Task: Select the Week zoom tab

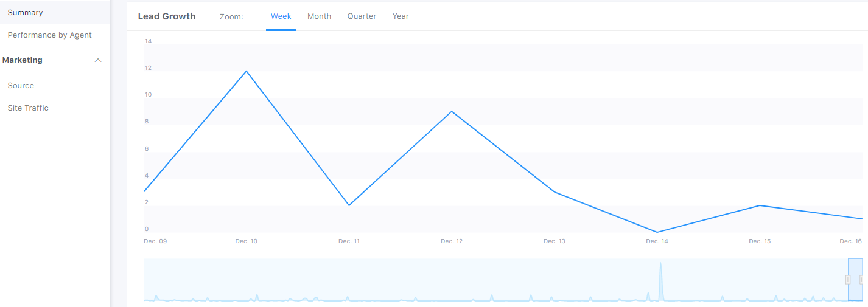Action: [281, 16]
